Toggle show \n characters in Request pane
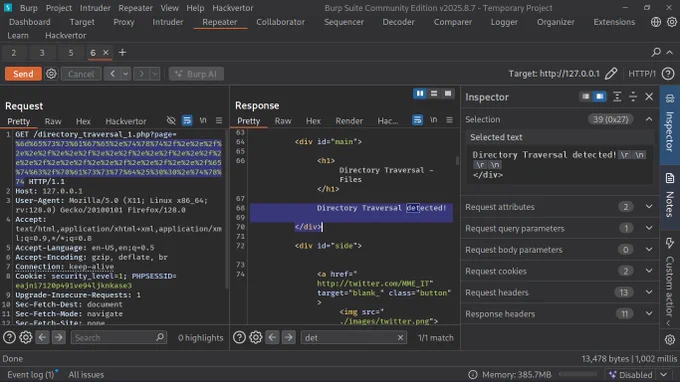This screenshot has width=680, height=382. [x=203, y=121]
